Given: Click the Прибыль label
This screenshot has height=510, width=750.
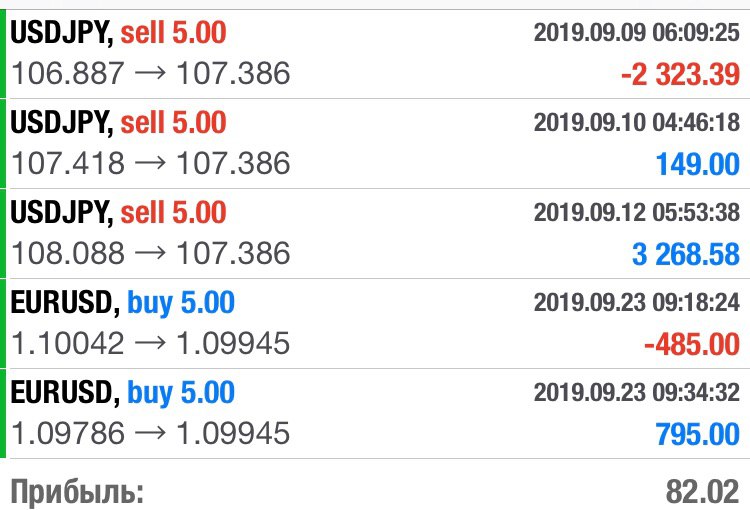Looking at the screenshot, I should point(77,492).
